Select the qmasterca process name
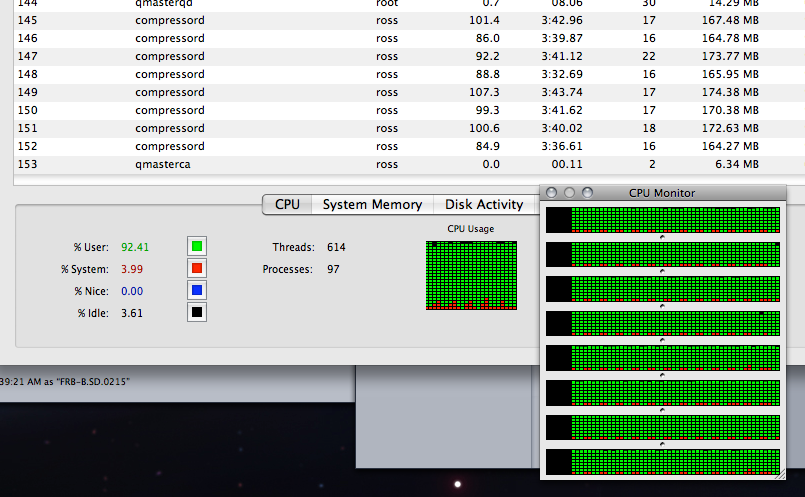Screen dimensions: 805x497 [x=163, y=164]
